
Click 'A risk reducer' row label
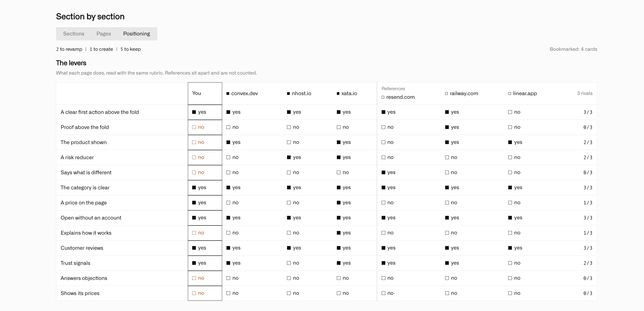click(x=77, y=157)
